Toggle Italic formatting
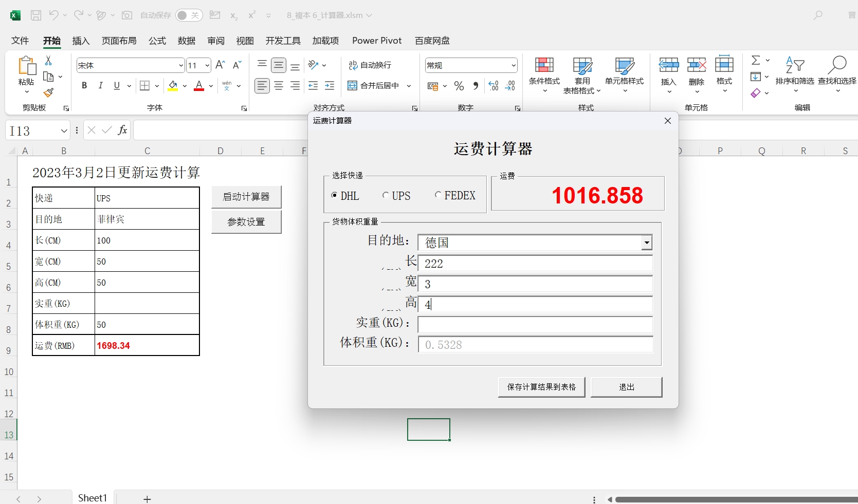The height and width of the screenshot is (504, 858). (101, 86)
